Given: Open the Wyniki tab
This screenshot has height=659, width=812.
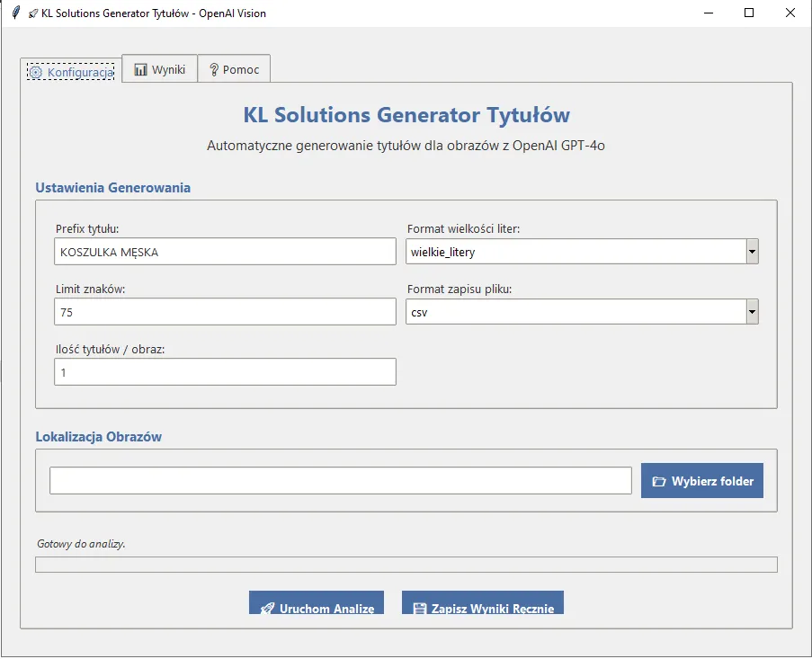Looking at the screenshot, I should coord(159,69).
